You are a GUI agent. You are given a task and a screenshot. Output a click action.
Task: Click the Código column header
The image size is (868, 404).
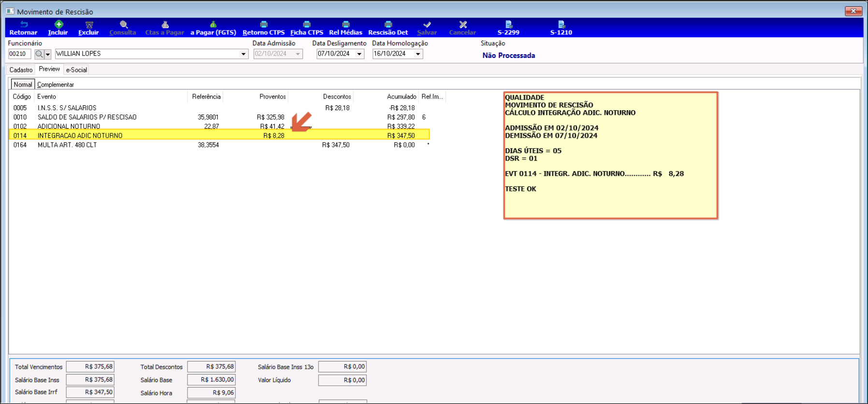click(22, 97)
